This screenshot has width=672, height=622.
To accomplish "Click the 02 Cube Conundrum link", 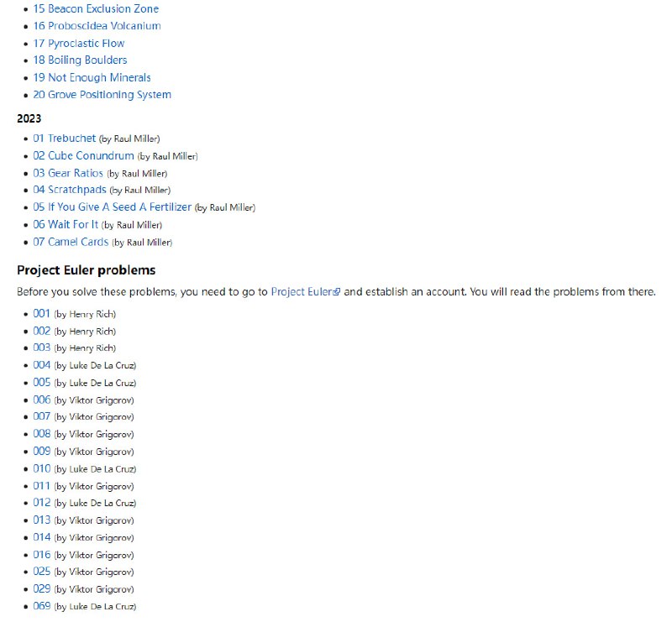I will point(83,155).
